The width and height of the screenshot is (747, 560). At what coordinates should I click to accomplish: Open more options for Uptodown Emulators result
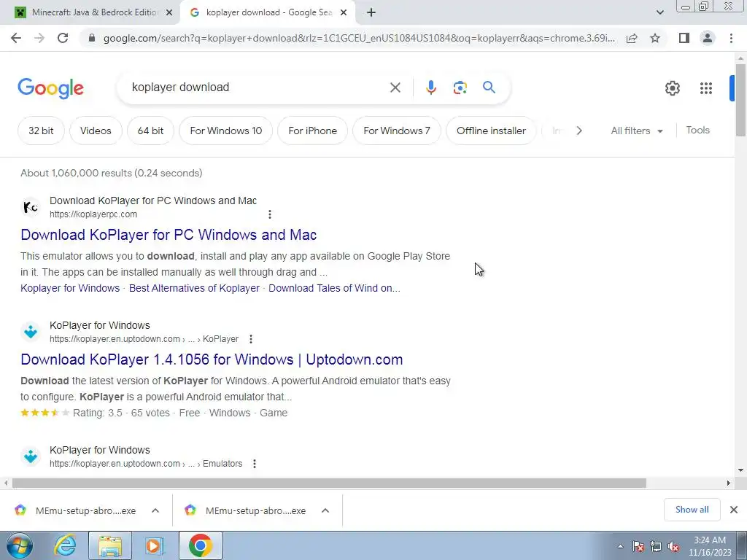click(255, 464)
